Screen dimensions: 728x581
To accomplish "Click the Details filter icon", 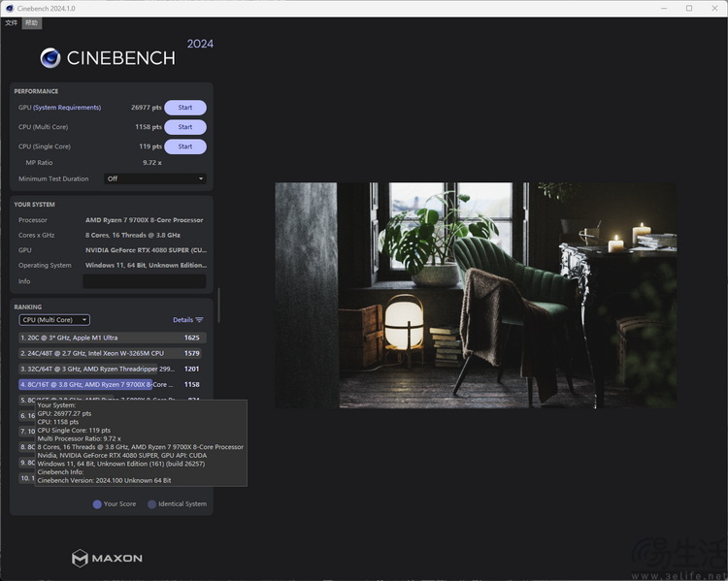I will pyautogui.click(x=199, y=320).
